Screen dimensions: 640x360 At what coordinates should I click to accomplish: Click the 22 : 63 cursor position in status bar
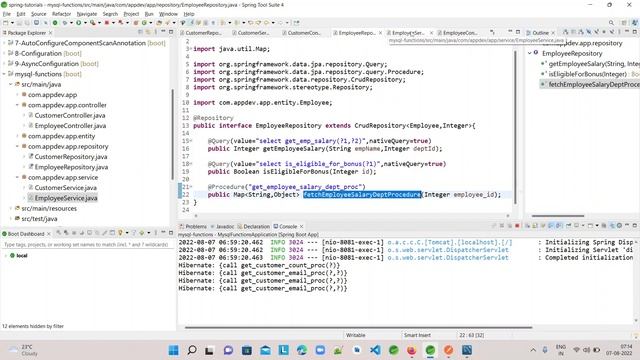pos(471,335)
